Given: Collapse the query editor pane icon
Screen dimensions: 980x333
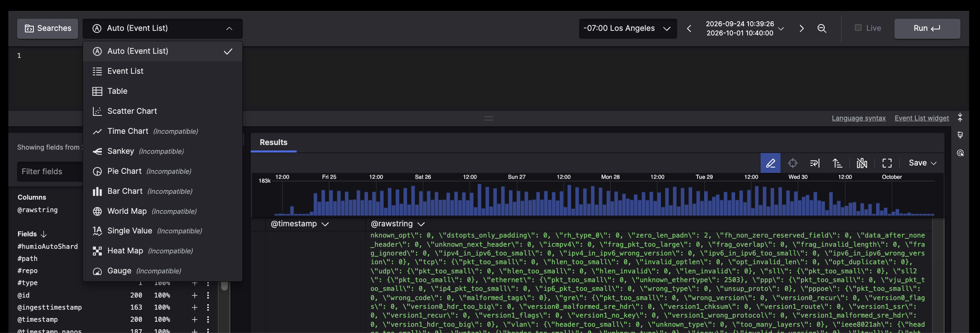Looking at the screenshot, I should [960, 117].
